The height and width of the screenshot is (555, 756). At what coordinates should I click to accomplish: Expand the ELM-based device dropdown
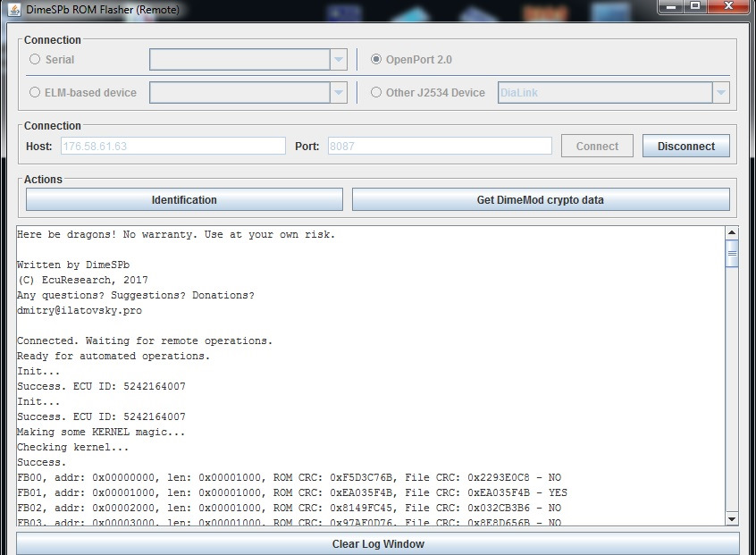tap(339, 92)
